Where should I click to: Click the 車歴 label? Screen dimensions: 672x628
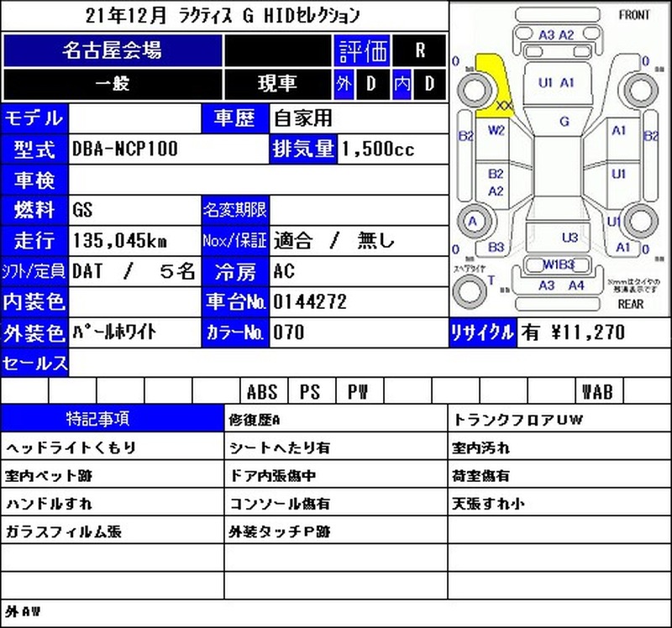235,118
